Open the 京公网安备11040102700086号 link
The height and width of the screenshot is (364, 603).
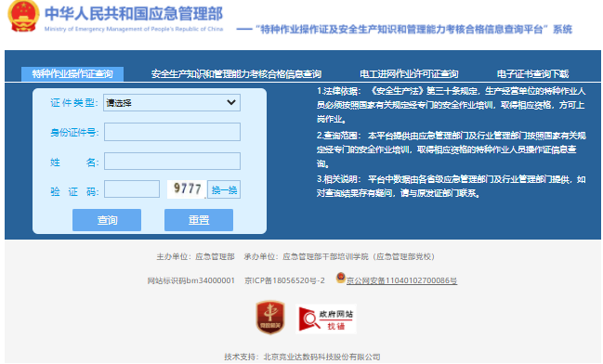tap(402, 280)
